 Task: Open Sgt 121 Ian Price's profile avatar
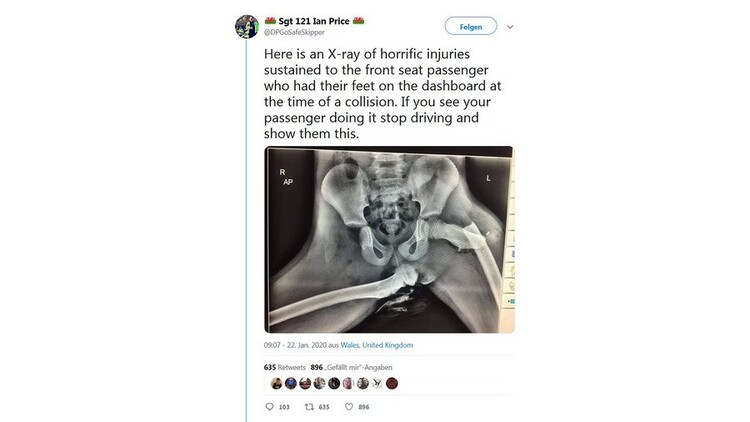(247, 26)
